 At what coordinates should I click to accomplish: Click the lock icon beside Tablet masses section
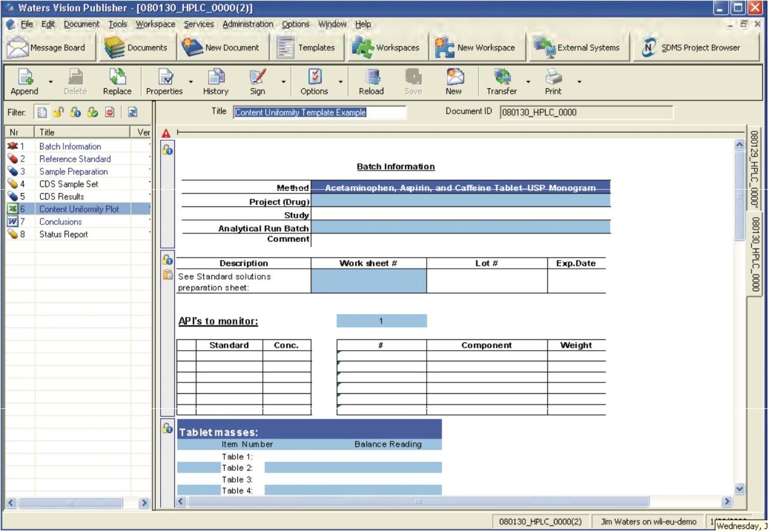pos(168,429)
